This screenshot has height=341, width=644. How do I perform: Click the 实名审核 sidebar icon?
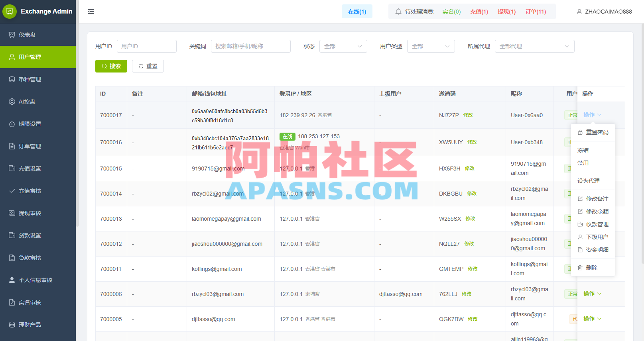pos(12,302)
